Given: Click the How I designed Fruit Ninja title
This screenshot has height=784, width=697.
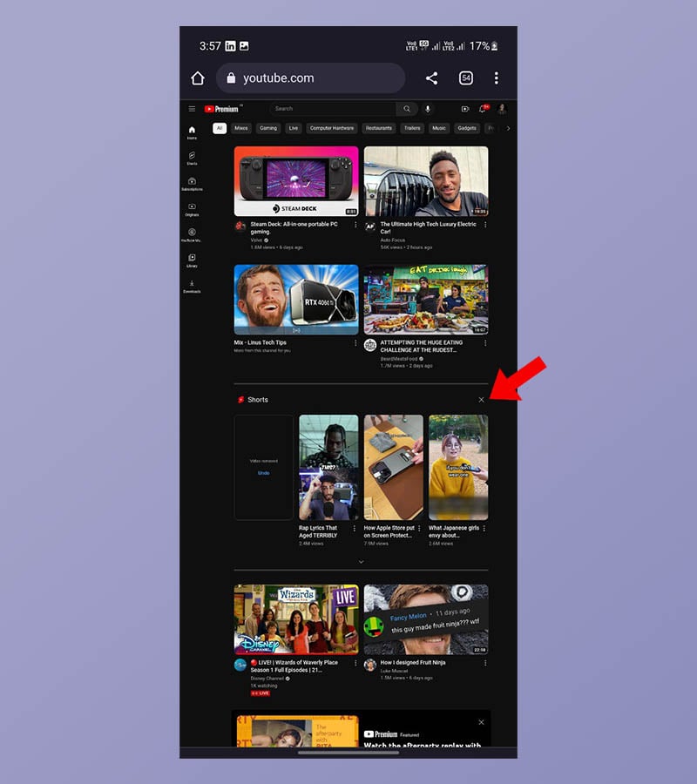Looking at the screenshot, I should coord(413,663).
